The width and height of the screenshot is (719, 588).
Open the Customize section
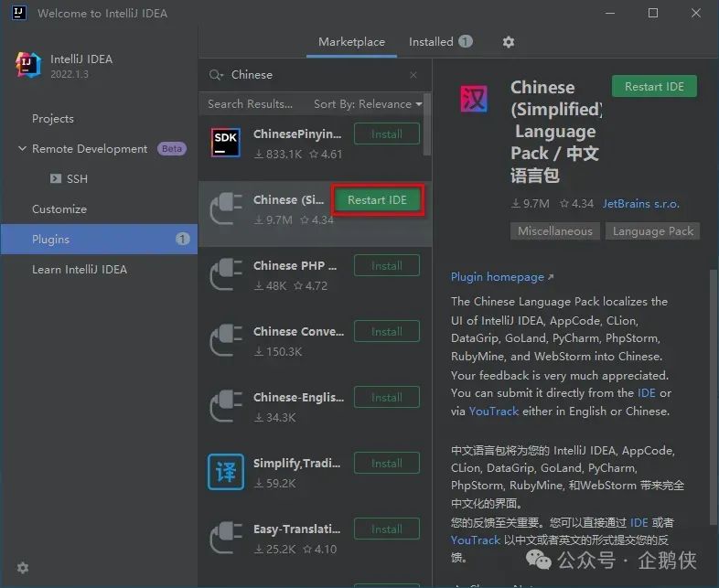point(59,209)
